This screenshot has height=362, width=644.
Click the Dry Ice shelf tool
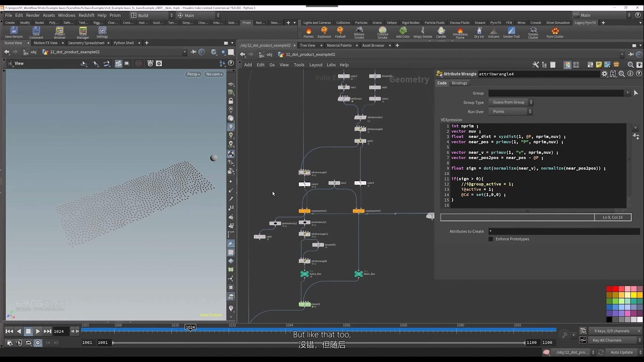click(x=479, y=33)
